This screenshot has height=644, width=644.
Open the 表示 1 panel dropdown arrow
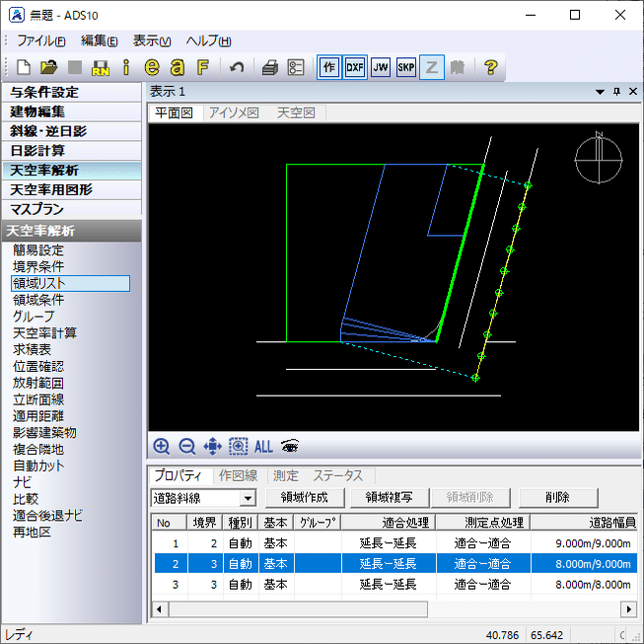[600, 92]
